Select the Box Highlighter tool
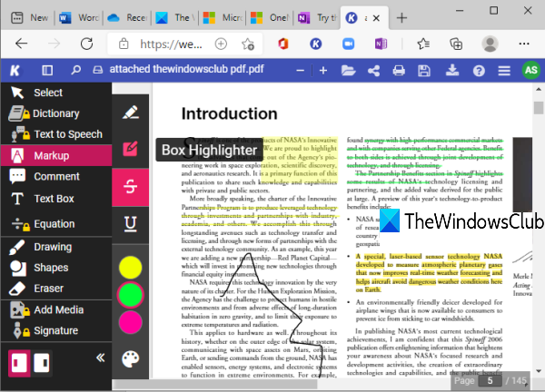Viewport: 545px width, 392px height. coord(131,149)
